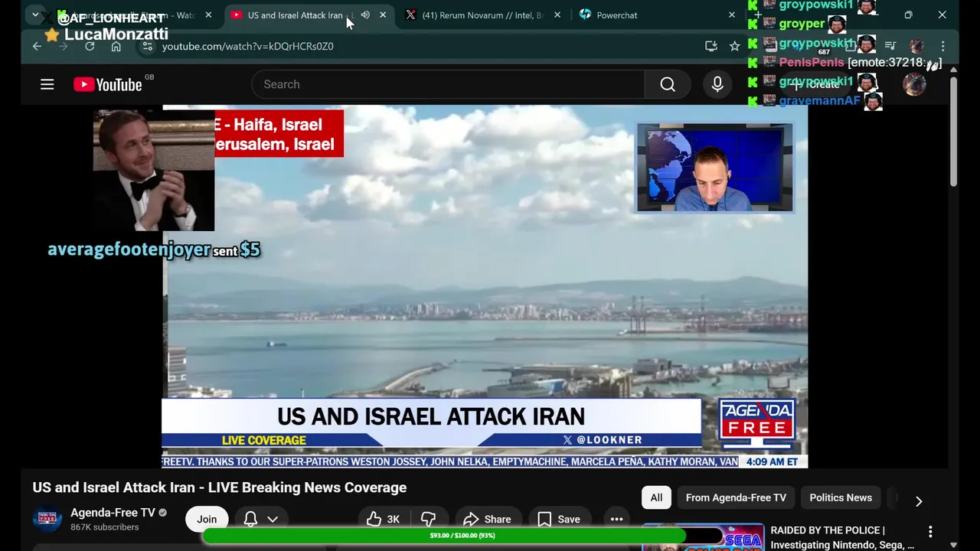The width and height of the screenshot is (980, 551).
Task: Dislike the video with thumbs down
Action: point(428,519)
